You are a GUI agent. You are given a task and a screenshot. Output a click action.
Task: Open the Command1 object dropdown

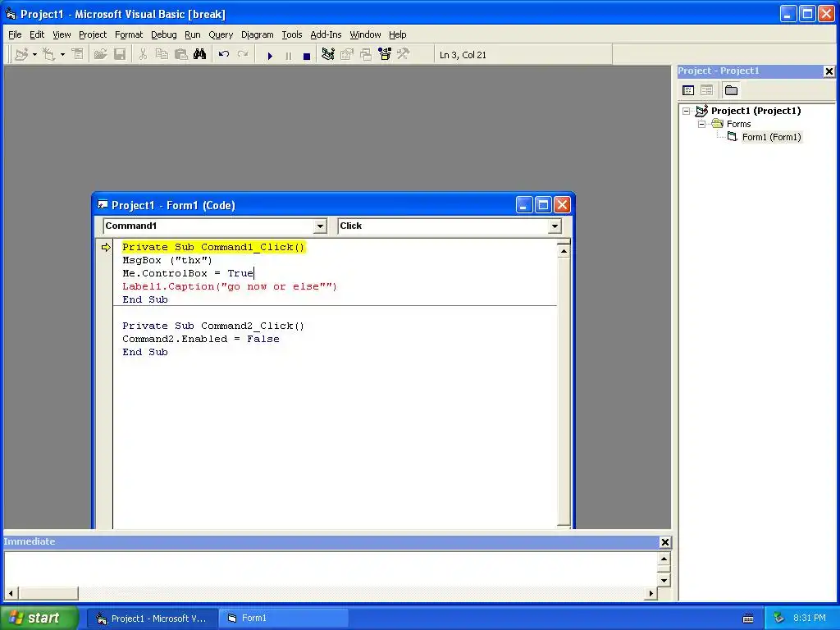click(321, 226)
